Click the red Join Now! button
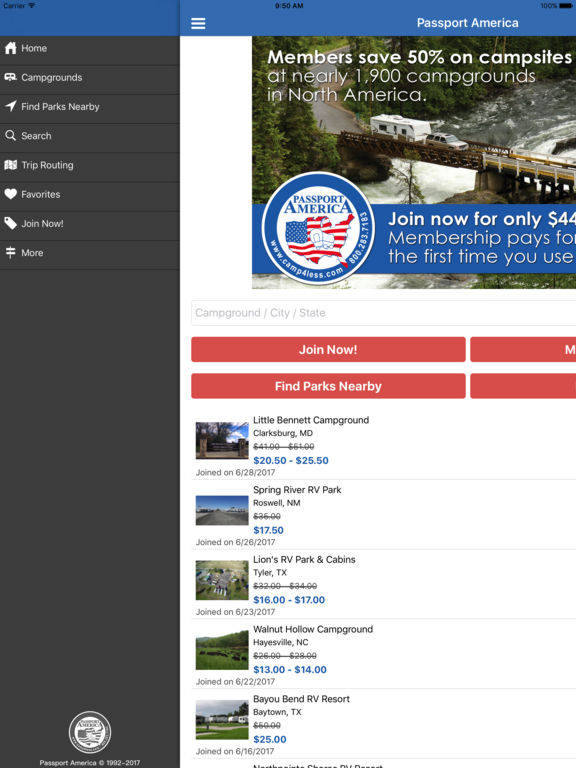The image size is (576, 768). (x=328, y=349)
